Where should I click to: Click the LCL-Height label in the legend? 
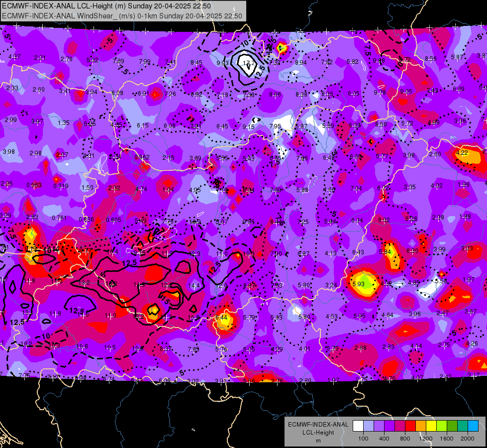tap(318, 433)
